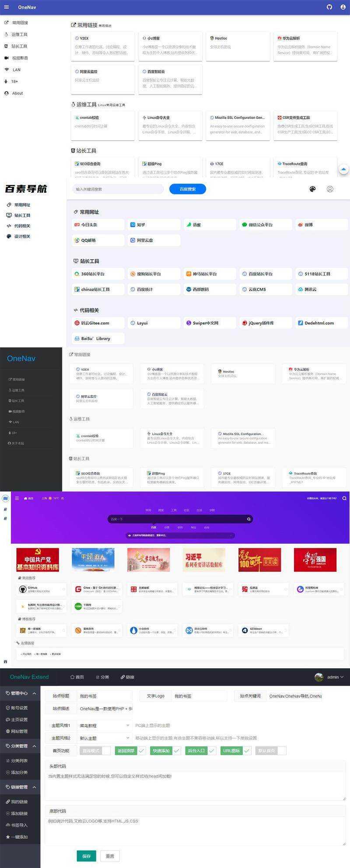Click the user account icon in the blue OneNav header

343,7
